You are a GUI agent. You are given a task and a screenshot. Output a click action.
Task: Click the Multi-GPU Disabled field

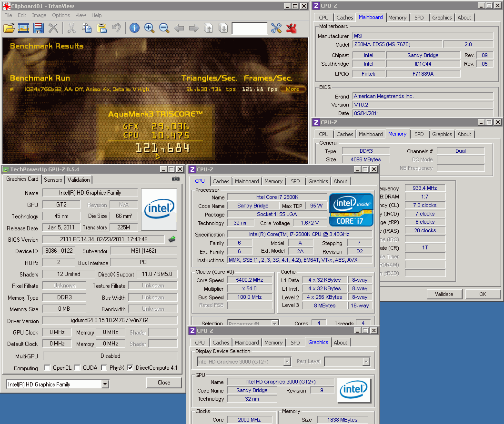click(110, 356)
